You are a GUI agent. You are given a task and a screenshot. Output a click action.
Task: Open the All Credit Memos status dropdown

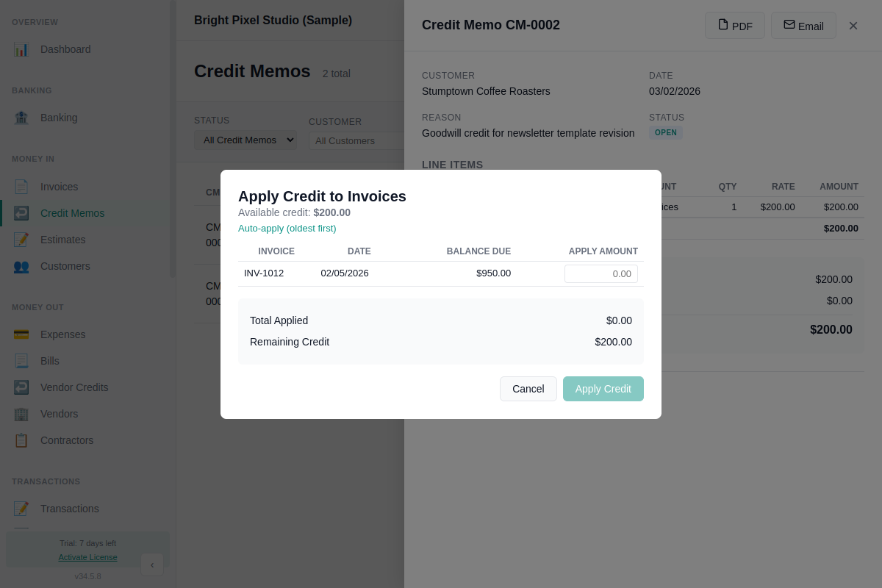point(245,140)
